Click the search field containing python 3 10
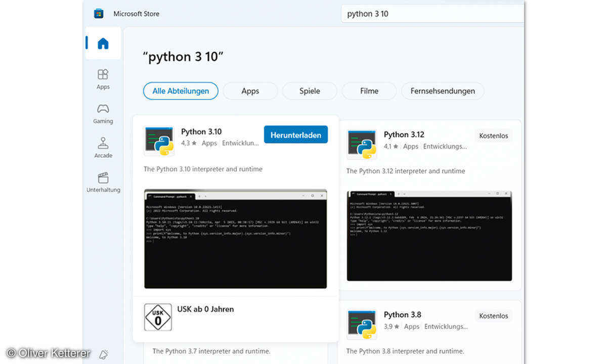 click(432, 14)
